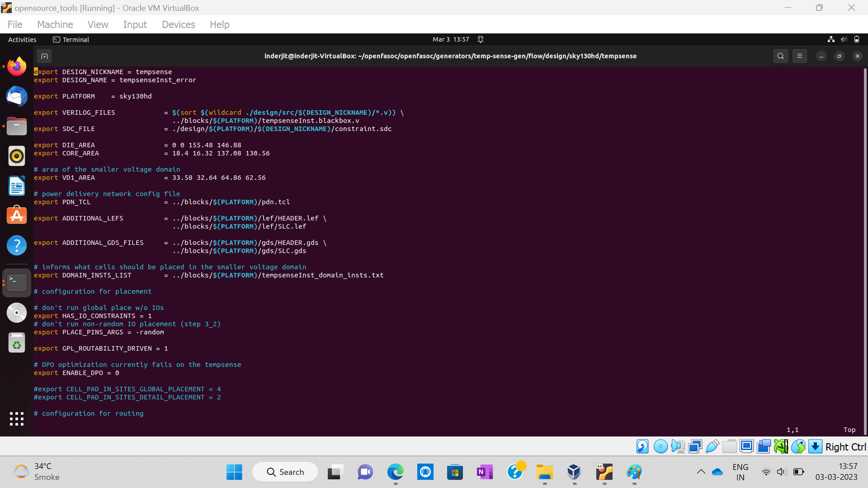Launch Firefox from the Ubuntu dock
868x488 pixels.
16,66
